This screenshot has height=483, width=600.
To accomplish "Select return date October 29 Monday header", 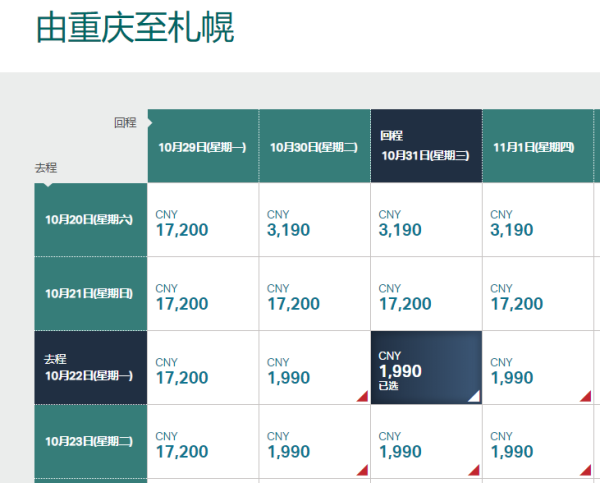I will [x=203, y=146].
